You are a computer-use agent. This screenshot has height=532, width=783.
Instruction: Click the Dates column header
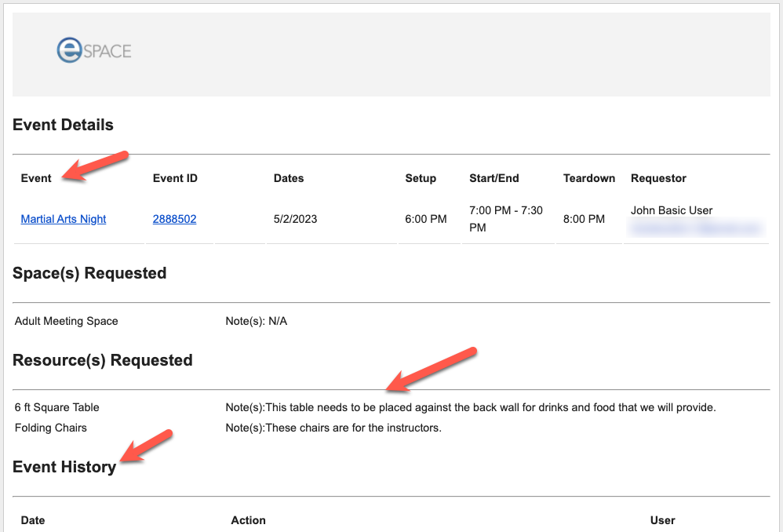[x=289, y=178]
